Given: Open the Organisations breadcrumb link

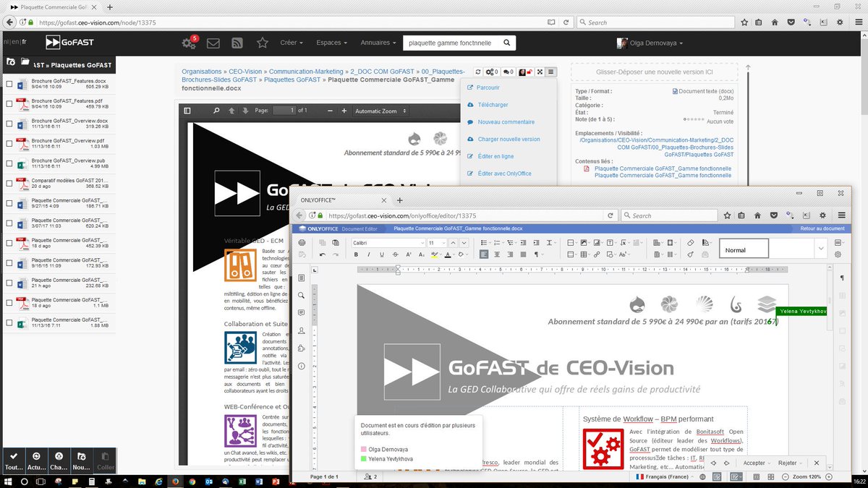Looking at the screenshot, I should (201, 72).
